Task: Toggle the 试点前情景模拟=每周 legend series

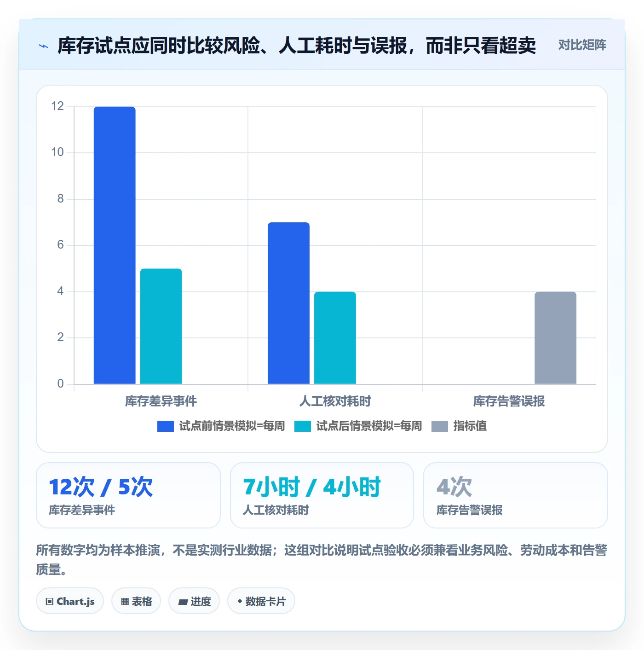Action: coord(221,426)
